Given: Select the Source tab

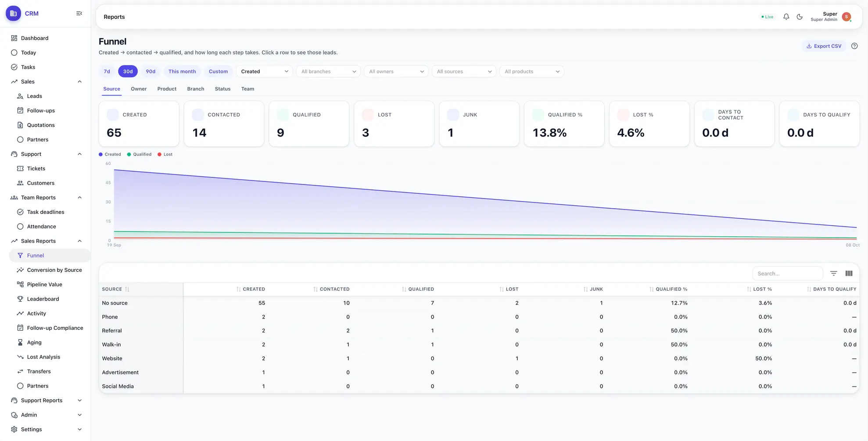Looking at the screenshot, I should (111, 89).
